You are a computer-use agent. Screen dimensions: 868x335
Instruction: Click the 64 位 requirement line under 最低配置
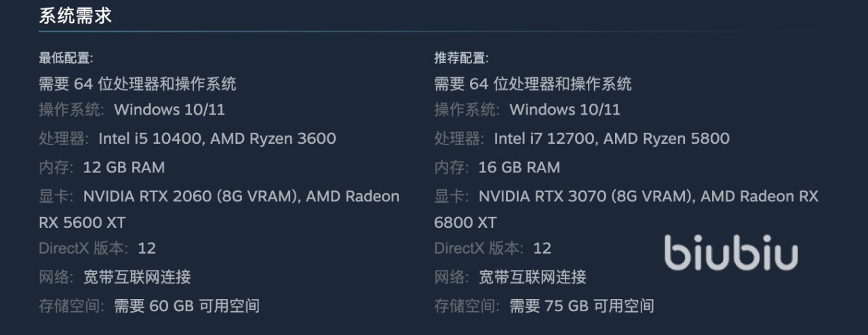138,84
